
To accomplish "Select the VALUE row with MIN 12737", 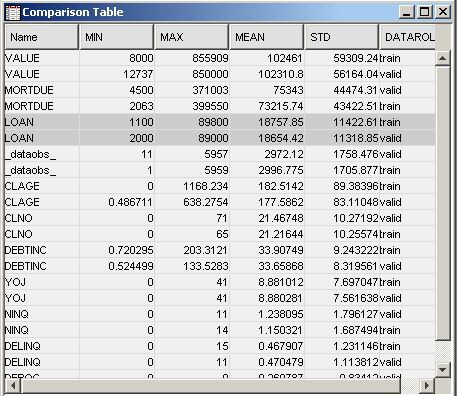I will click(x=220, y=74).
